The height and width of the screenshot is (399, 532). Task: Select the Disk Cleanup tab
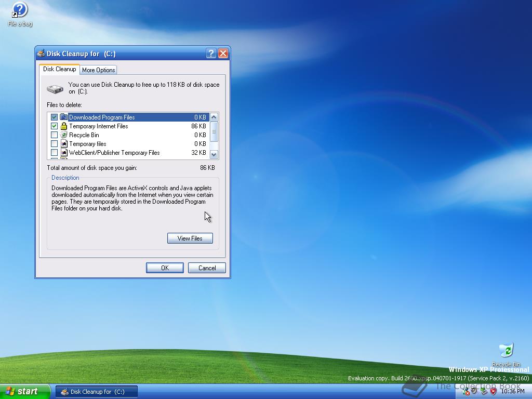coord(59,69)
